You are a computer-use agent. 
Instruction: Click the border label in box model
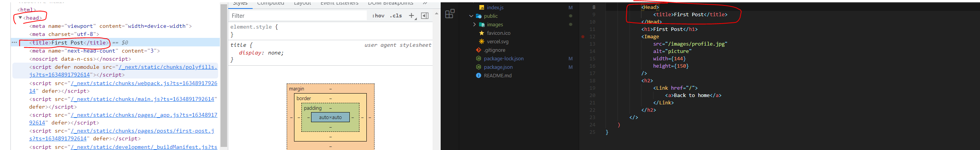point(304,99)
